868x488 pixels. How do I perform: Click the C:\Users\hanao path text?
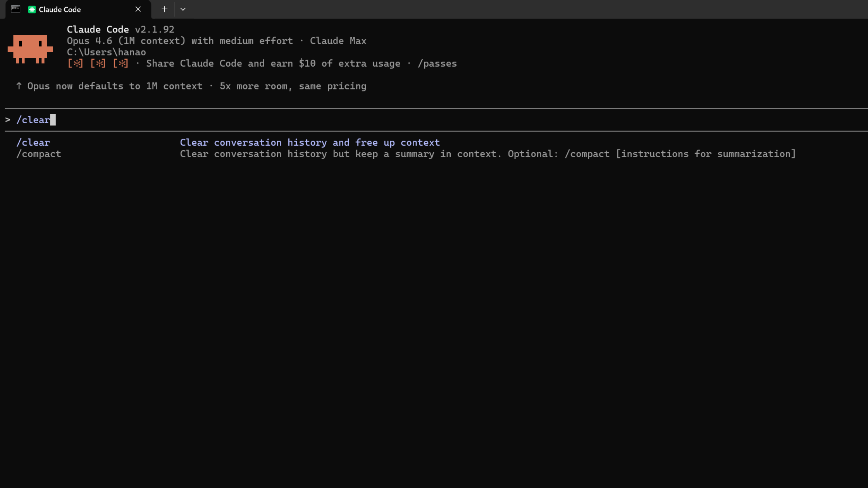[107, 52]
